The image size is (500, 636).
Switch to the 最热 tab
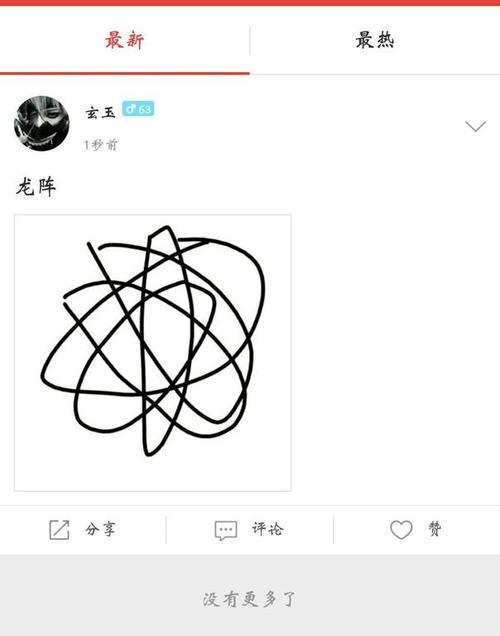(375, 40)
